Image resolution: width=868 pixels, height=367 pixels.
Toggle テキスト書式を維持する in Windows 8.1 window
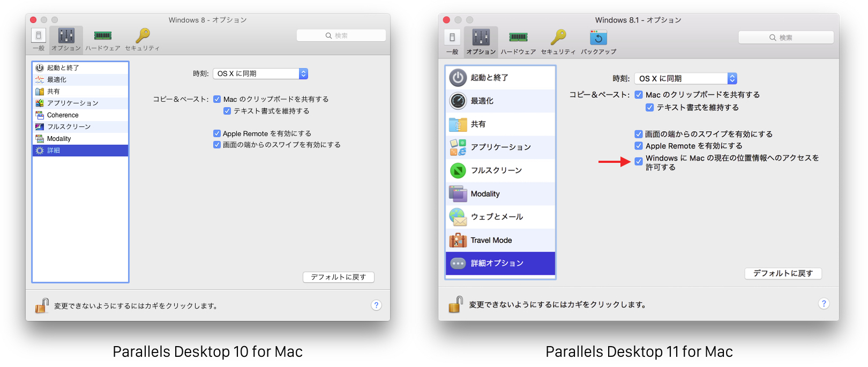[650, 108]
